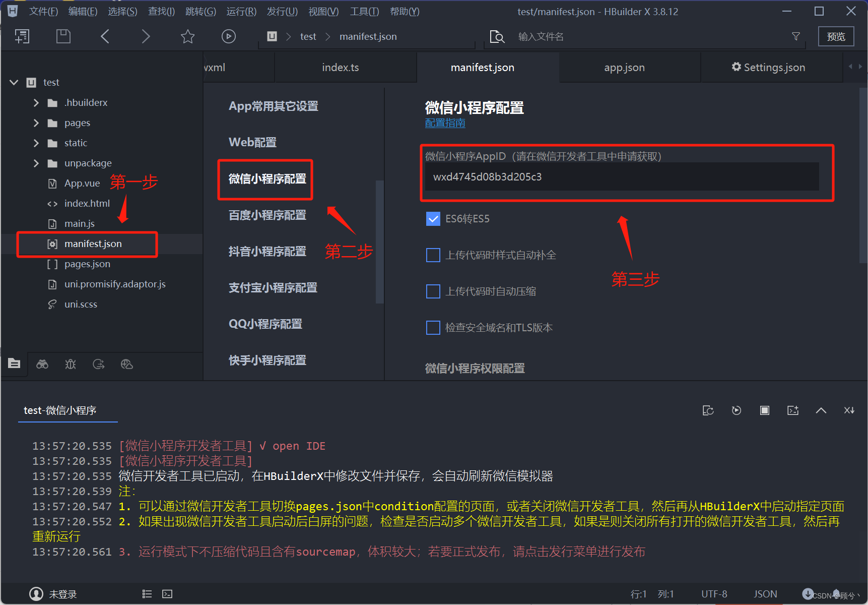The height and width of the screenshot is (605, 868).
Task: Click the bookmark star icon
Action: coord(187,36)
